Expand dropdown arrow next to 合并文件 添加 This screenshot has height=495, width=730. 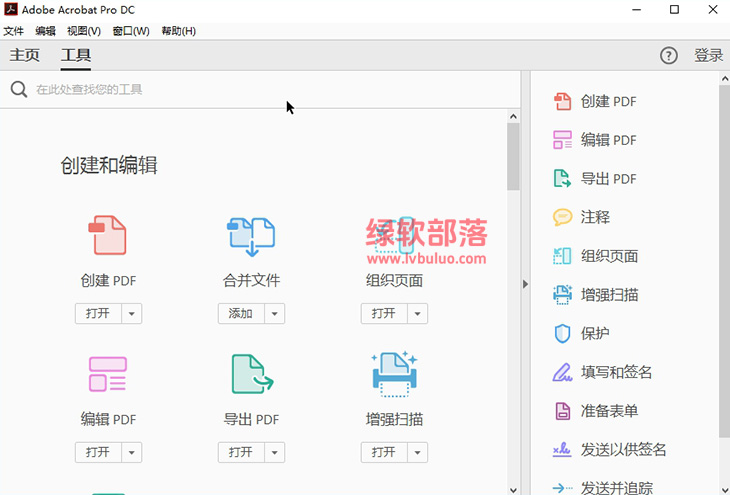[x=275, y=313]
